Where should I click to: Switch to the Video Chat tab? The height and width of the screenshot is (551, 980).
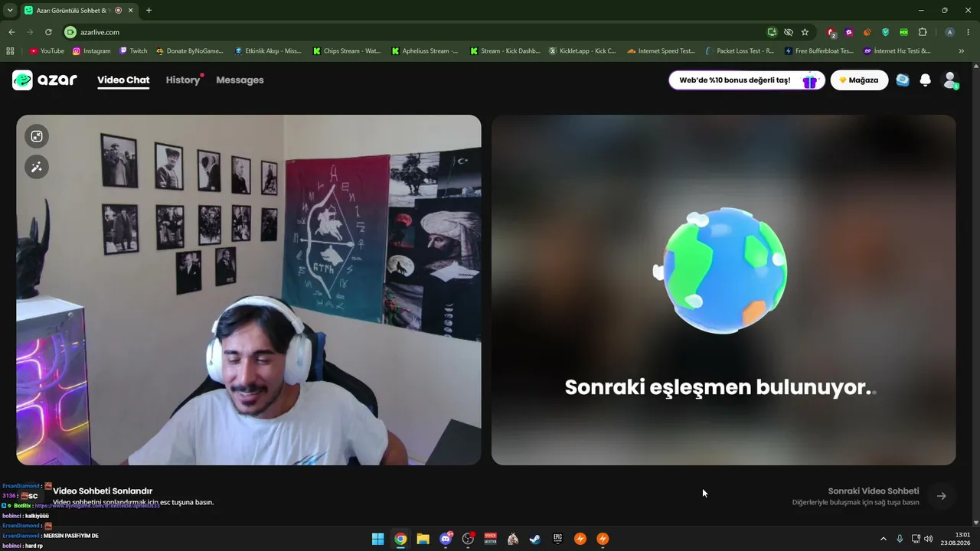[123, 80]
